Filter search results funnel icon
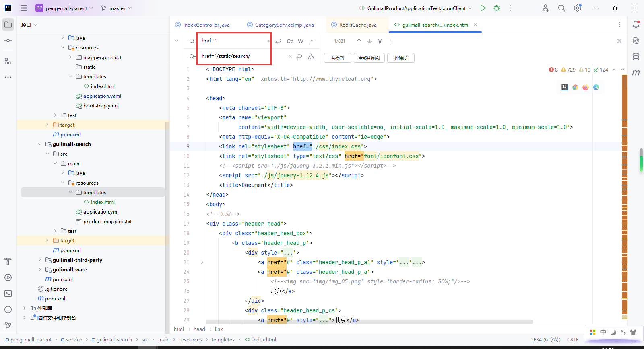 tap(380, 41)
